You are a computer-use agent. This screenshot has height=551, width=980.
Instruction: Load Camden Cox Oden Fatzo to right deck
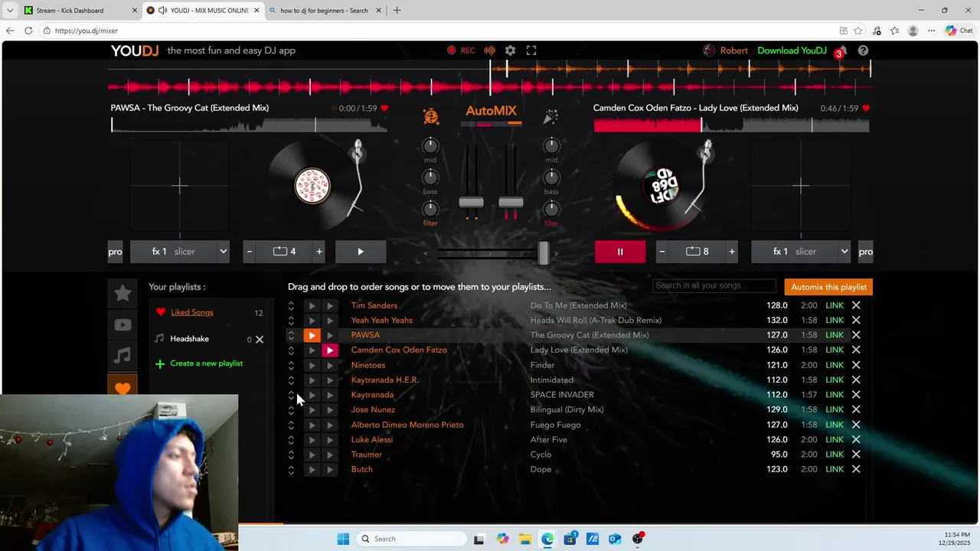[329, 350]
